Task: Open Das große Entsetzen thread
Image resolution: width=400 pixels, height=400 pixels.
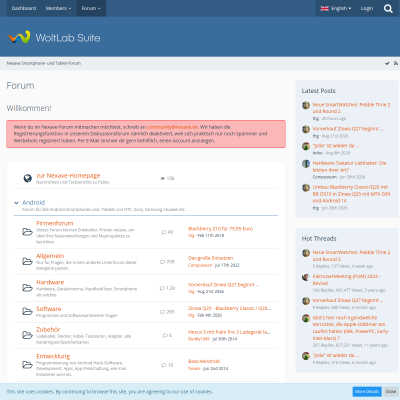Action: point(210,258)
